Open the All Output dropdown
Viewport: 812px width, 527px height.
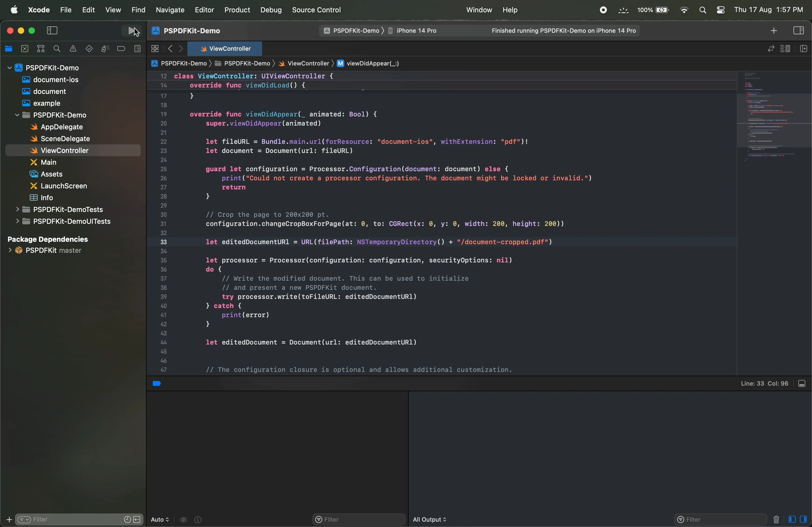click(x=430, y=519)
